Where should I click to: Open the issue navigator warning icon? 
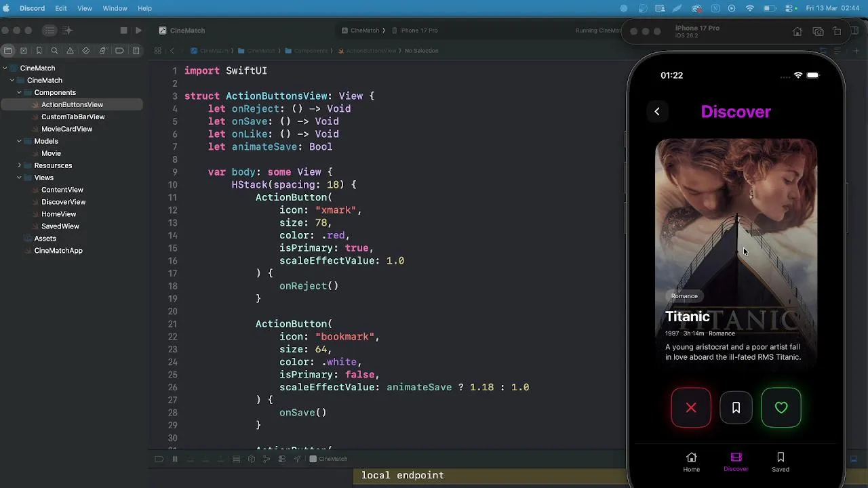(70, 50)
